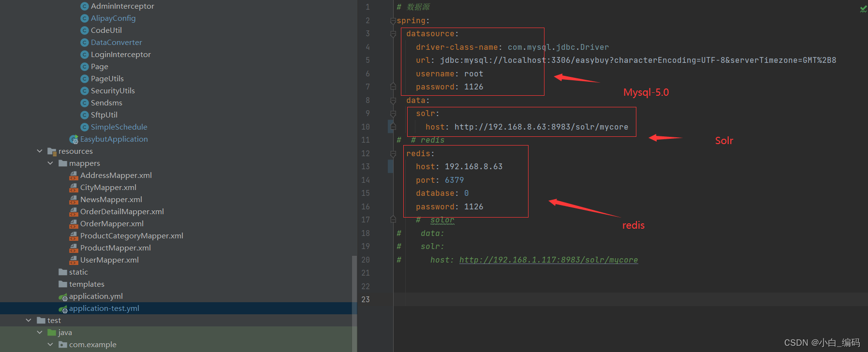Click the driver-class-name key in editor
This screenshot has width=868, height=352.
click(x=457, y=47)
